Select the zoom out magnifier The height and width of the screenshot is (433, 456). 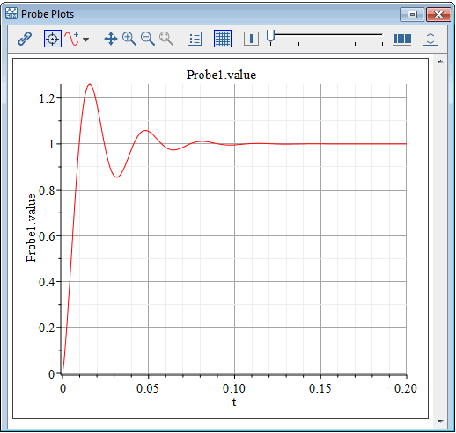click(x=148, y=39)
